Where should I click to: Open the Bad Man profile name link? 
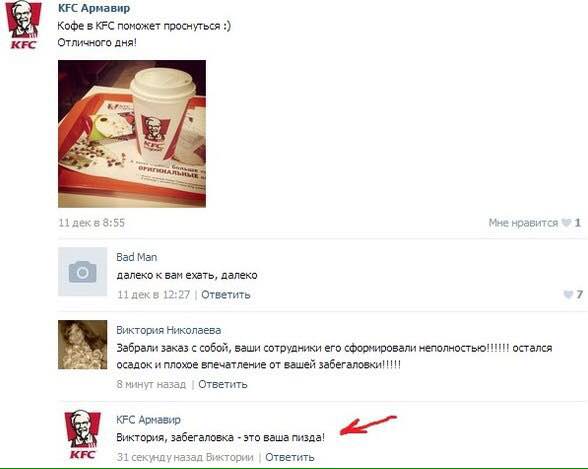tap(136, 257)
